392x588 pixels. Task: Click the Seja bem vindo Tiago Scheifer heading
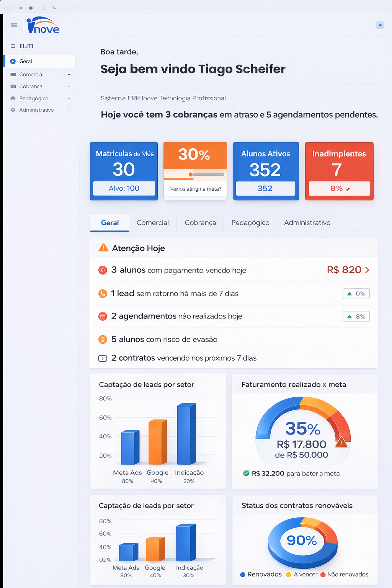coord(193,69)
